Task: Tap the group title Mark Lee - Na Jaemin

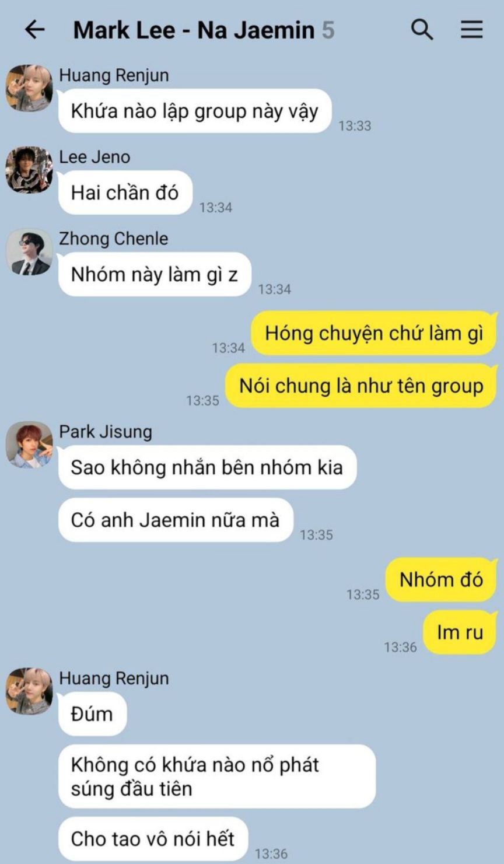Action: (194, 30)
